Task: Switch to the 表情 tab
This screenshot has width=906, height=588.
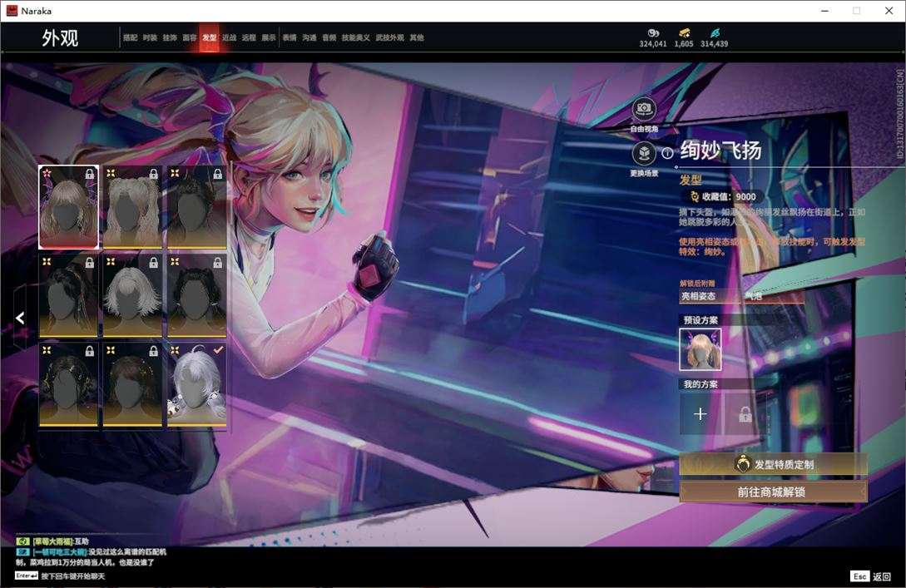Action: 290,37
